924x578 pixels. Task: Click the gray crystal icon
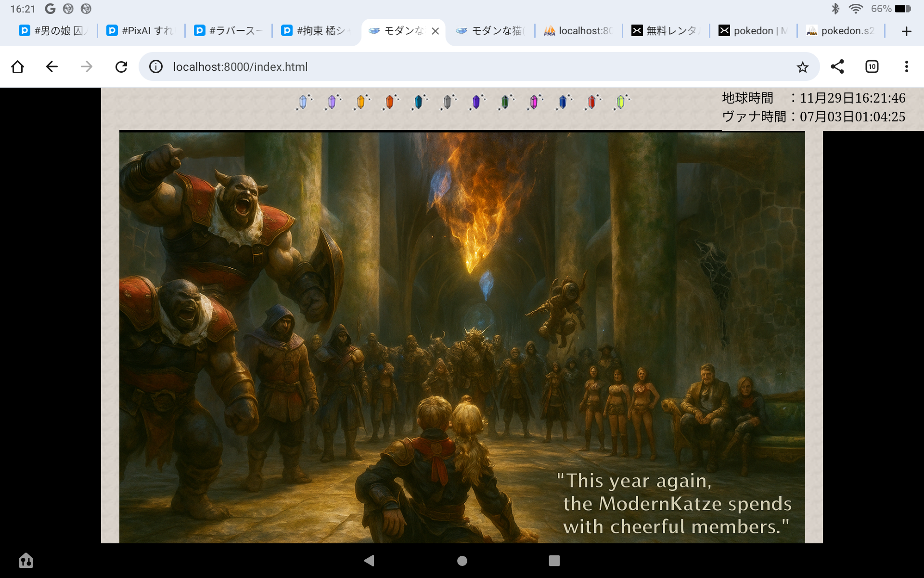coord(447,102)
